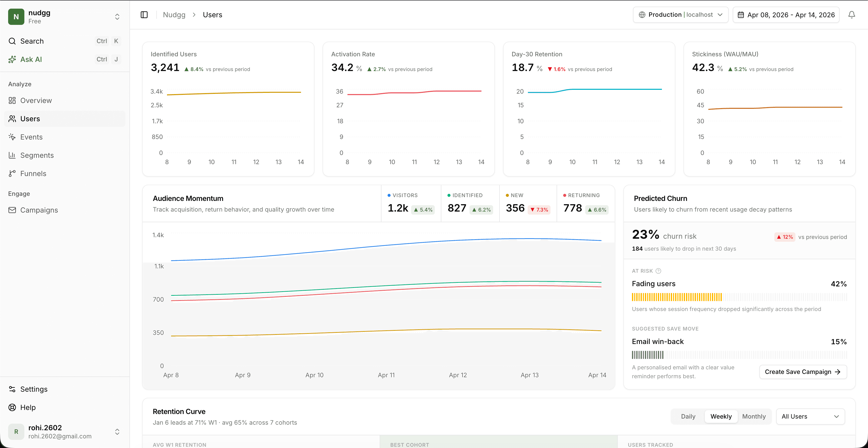Click the Stickiness (WAU/MAU) title
Screen dimensions: 868x448
click(725, 54)
